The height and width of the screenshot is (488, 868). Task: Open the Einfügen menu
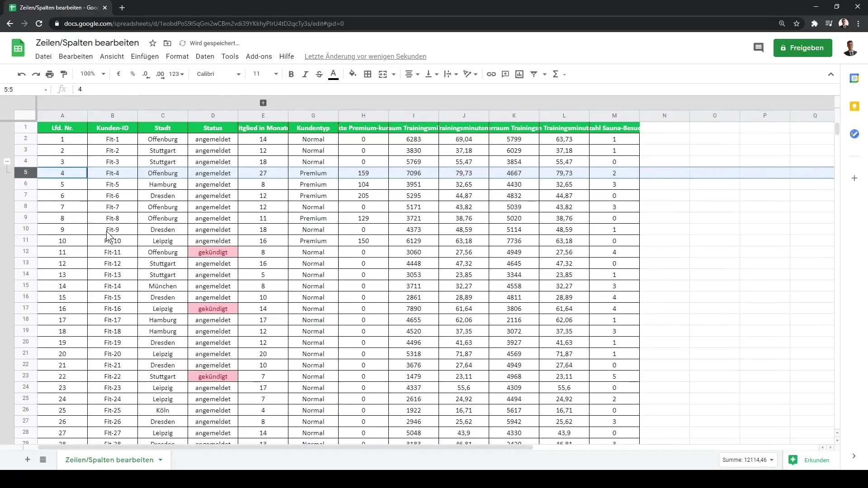pos(145,56)
